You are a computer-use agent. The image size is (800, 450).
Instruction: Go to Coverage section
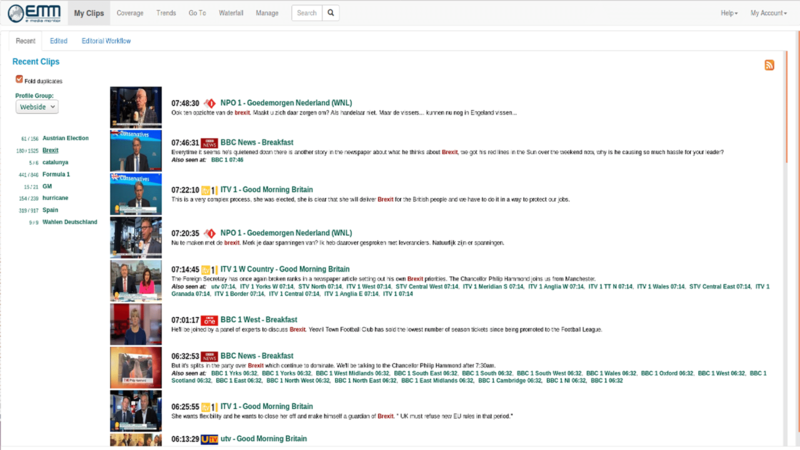(x=130, y=13)
